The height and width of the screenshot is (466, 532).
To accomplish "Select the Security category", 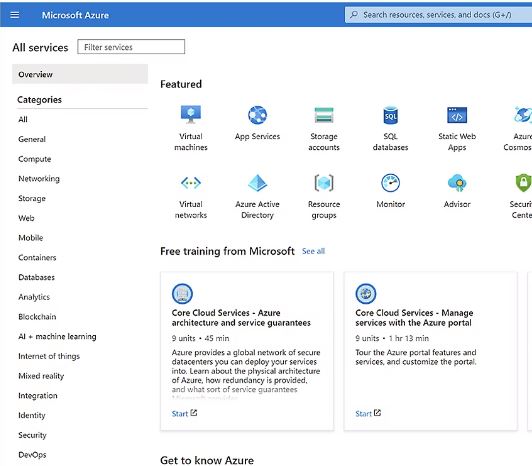I will [32, 435].
